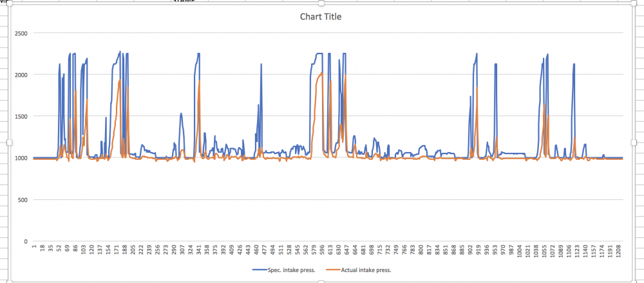
Task: Click the chart's left-middle resize handle
Action: (x=10, y=142)
